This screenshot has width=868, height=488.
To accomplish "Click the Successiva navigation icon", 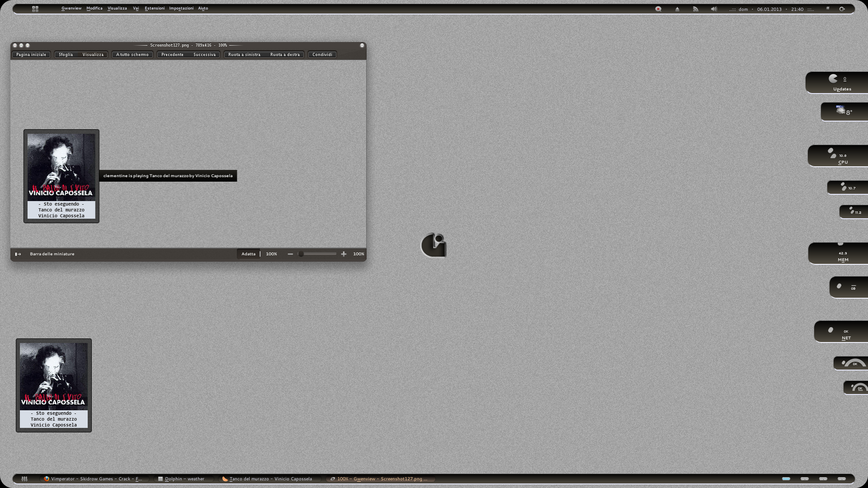I will 205,54.
